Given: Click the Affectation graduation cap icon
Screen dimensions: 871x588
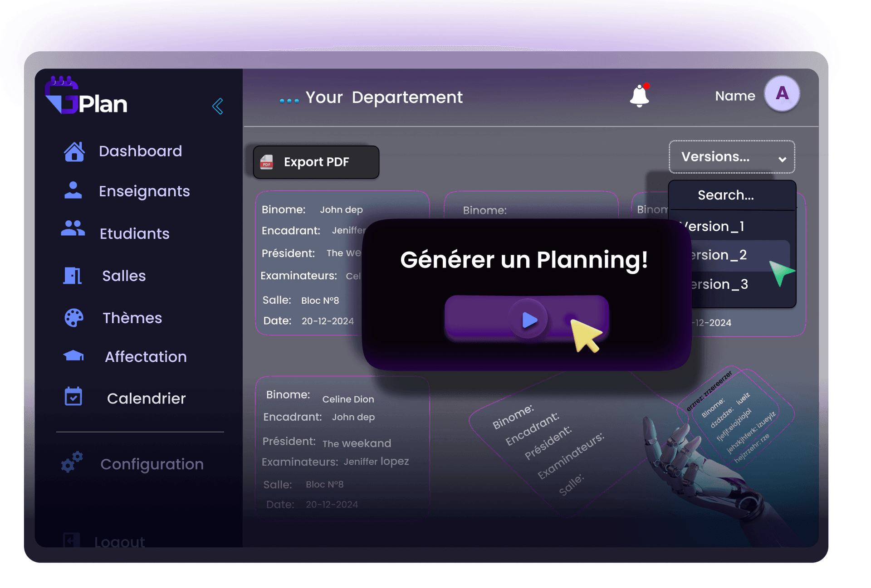Looking at the screenshot, I should click(x=72, y=356).
